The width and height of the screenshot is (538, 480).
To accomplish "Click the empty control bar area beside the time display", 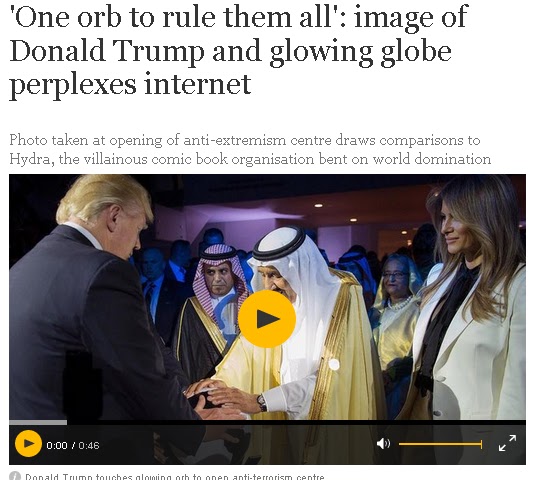I will (237, 445).
